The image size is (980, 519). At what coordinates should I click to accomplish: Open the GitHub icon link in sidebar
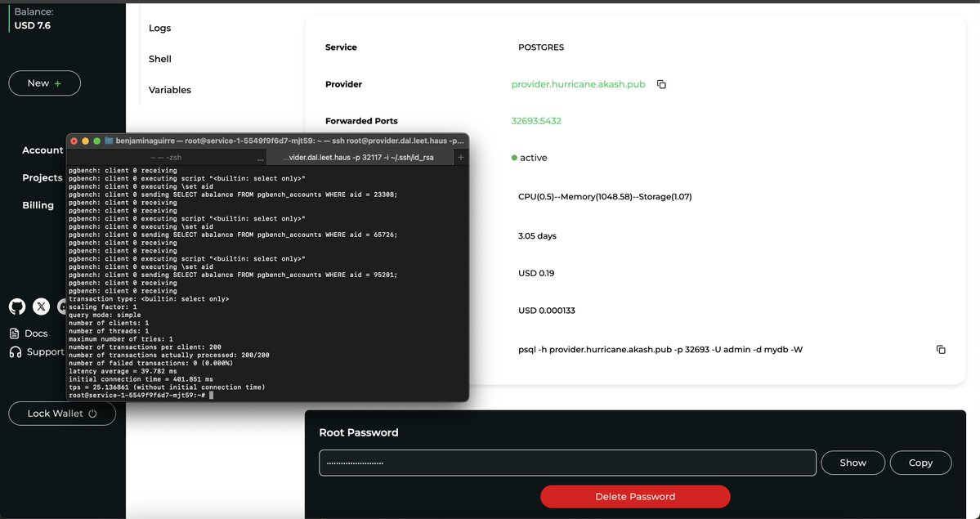point(17,306)
